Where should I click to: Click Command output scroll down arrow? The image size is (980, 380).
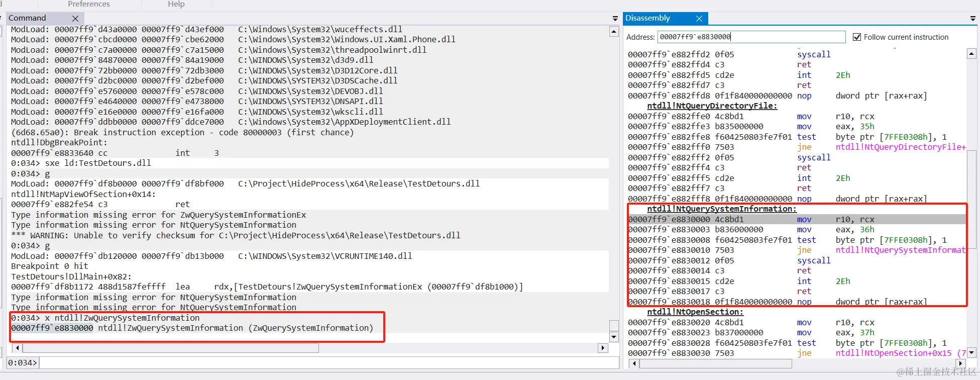coord(614,337)
